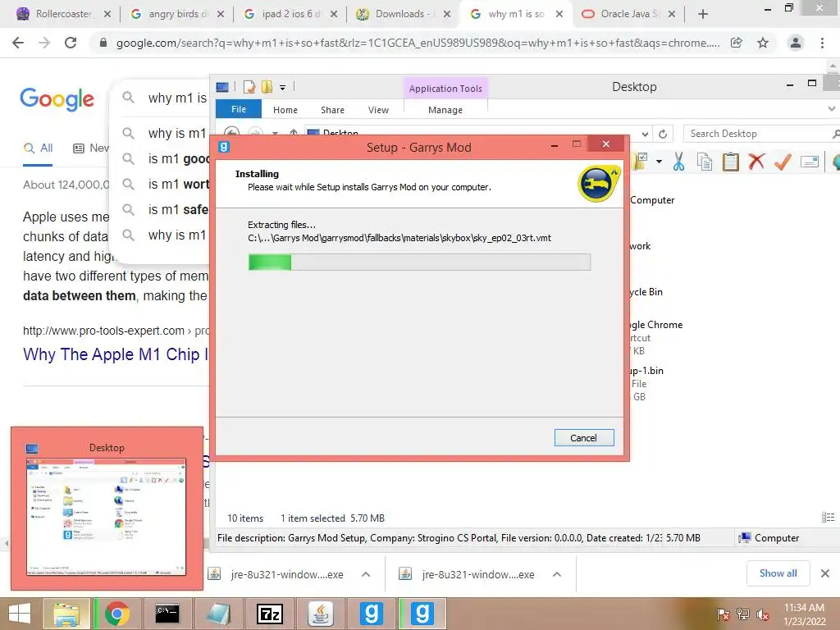Switch to the Downloads tab
Screen dimensions: 840x630
(403, 14)
